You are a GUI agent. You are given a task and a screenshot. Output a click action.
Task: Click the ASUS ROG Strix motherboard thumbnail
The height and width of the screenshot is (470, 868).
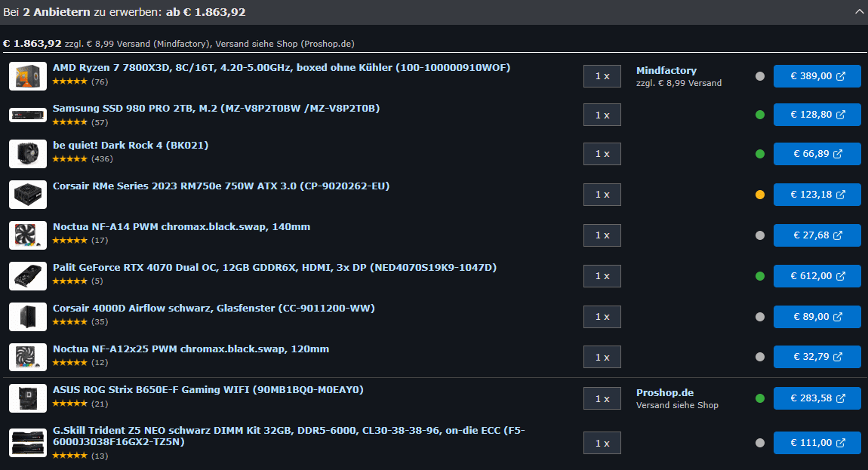28,398
